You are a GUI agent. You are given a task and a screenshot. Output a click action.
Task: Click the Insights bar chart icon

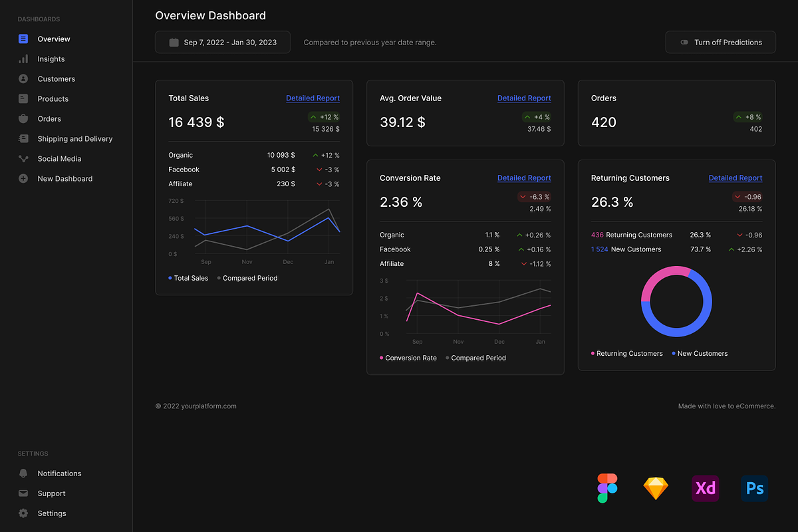pyautogui.click(x=23, y=59)
